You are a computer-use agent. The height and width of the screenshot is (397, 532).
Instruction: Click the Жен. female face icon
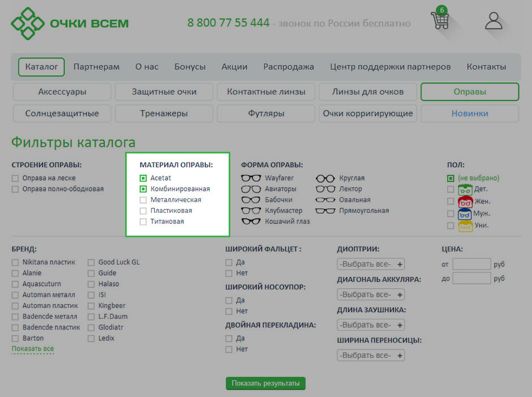(465, 201)
